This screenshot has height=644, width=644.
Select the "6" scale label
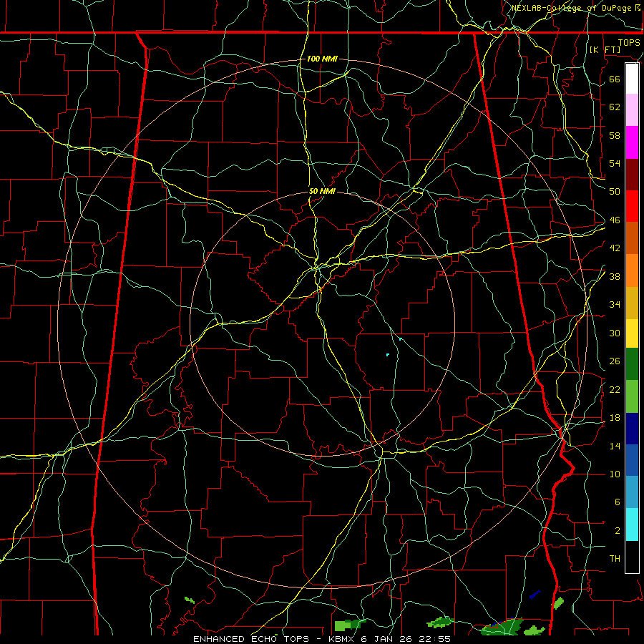coord(617,502)
